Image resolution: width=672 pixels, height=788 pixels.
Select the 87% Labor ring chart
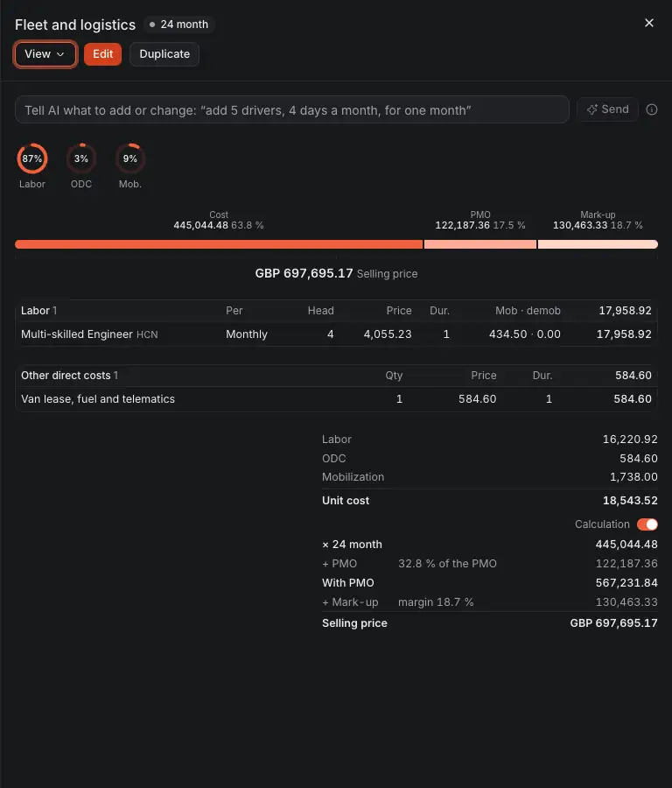click(32, 158)
